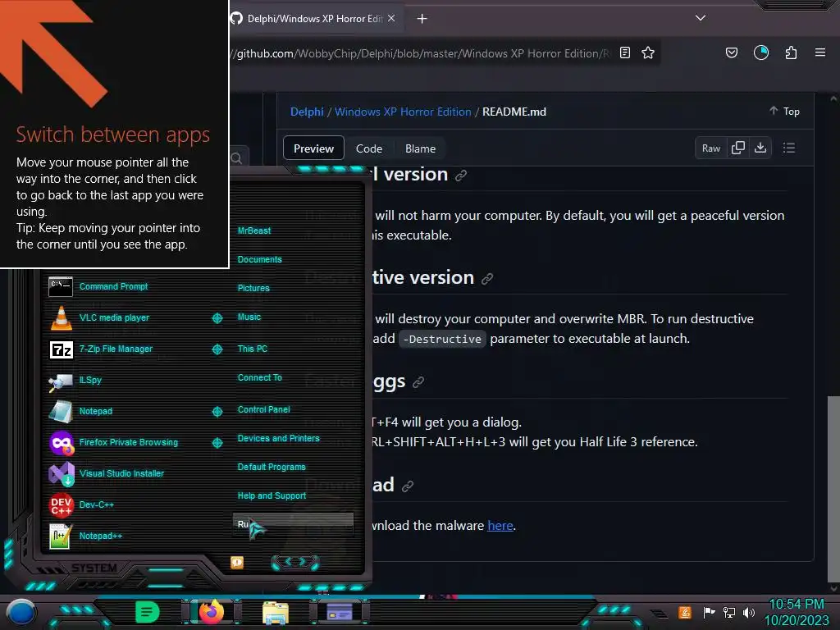Click the circular cyan toolbar icon in Firefox
Screen dimensions: 840x630
pos(760,52)
